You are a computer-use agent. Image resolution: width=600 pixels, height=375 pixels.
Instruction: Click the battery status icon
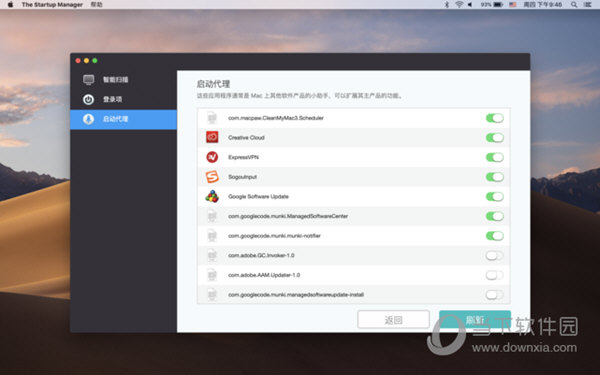click(498, 5)
